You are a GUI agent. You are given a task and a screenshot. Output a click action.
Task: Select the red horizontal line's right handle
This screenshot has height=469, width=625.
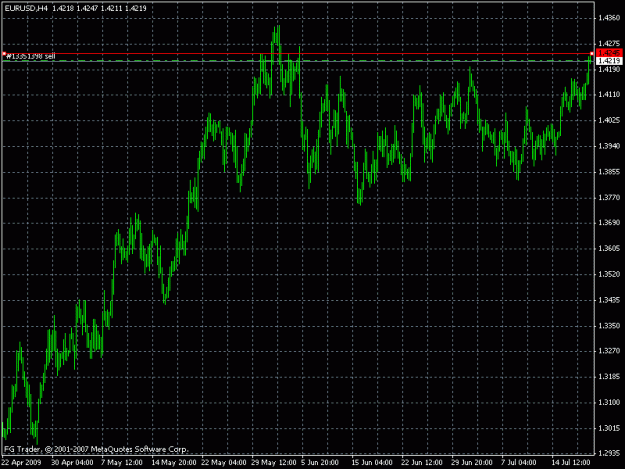click(x=592, y=53)
